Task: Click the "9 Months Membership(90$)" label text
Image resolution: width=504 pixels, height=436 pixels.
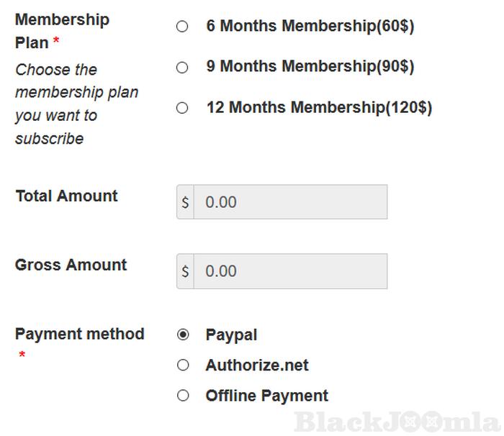Action: pyautogui.click(x=310, y=67)
